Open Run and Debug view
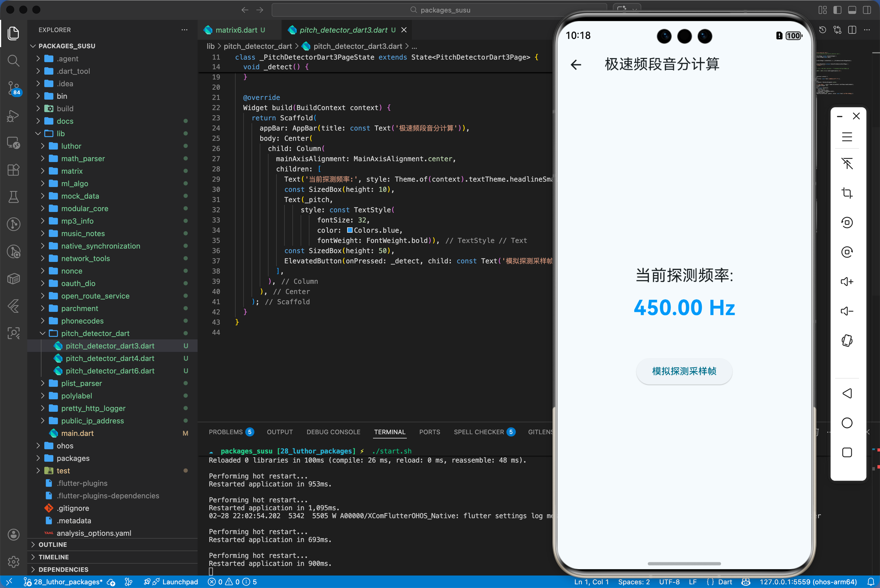This screenshot has width=880, height=588. point(14,116)
